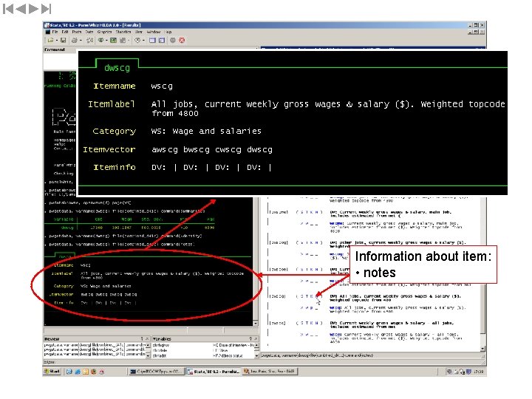Click Viewer scroll-down arrow

pyautogui.click(x=482, y=349)
